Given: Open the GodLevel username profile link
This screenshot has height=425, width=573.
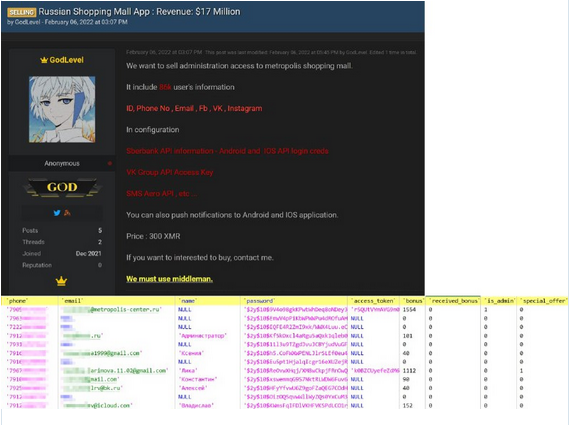Looking at the screenshot, I should pos(66,60).
